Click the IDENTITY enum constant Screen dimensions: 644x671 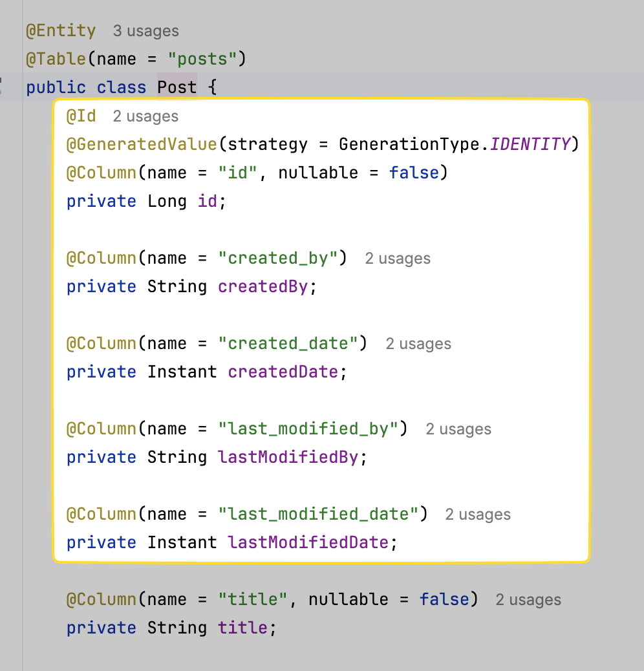[x=530, y=144]
